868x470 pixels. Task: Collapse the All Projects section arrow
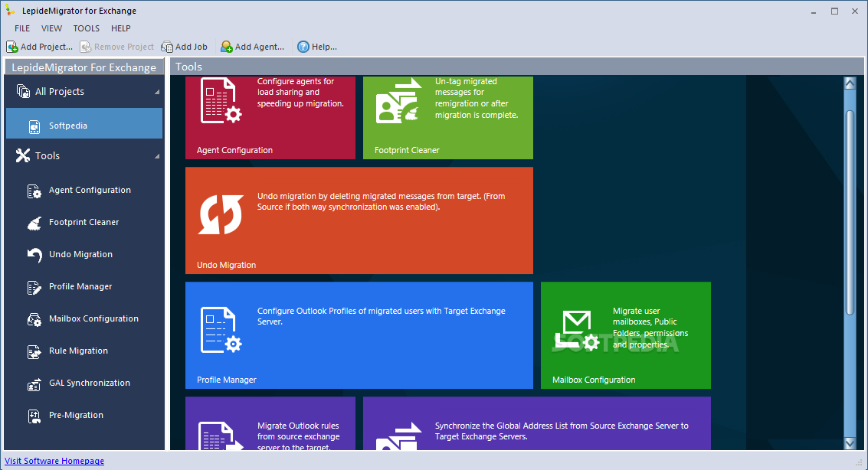157,92
